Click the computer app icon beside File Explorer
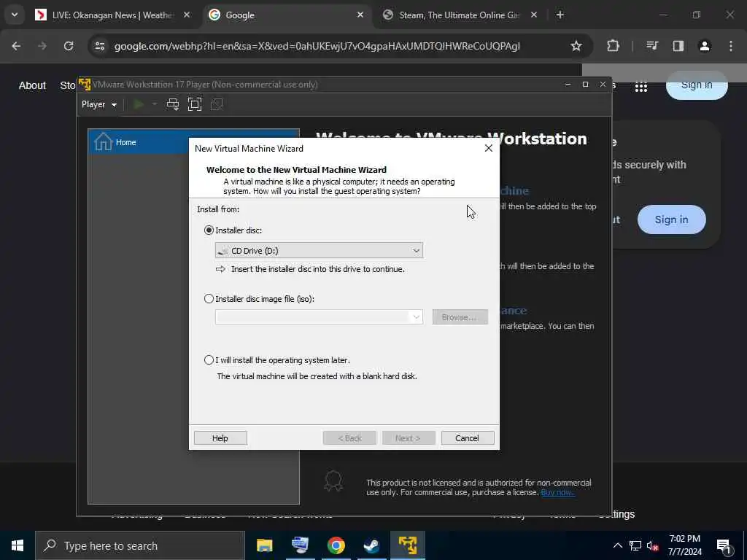 click(300, 545)
